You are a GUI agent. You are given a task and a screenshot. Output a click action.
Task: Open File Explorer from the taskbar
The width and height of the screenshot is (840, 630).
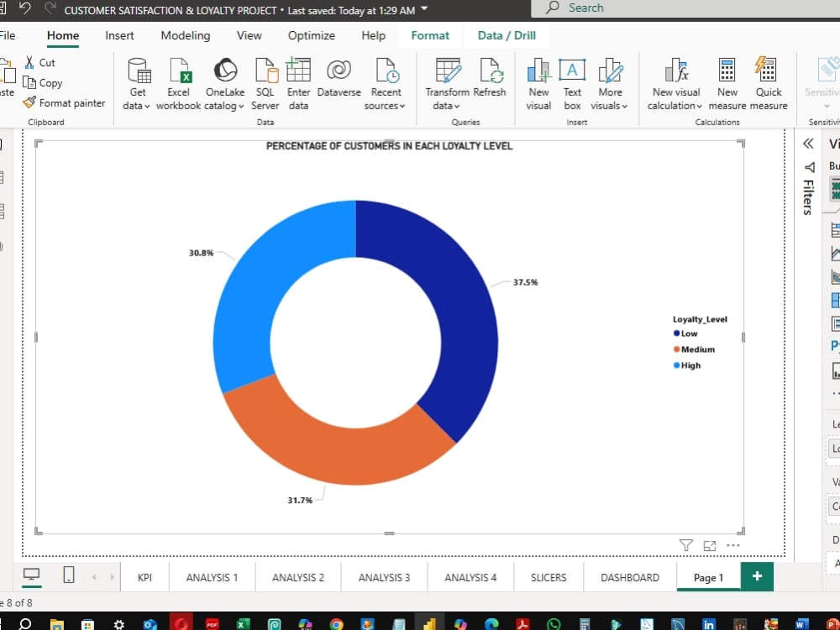coord(56,624)
